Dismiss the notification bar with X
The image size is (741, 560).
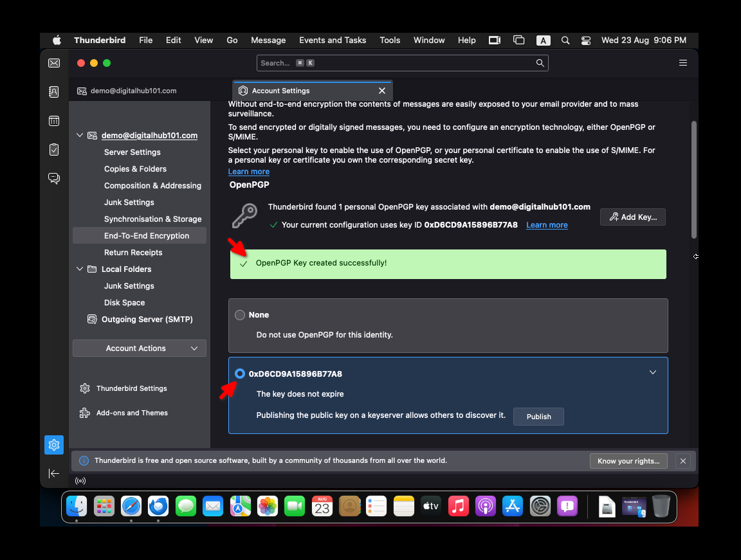tap(683, 461)
